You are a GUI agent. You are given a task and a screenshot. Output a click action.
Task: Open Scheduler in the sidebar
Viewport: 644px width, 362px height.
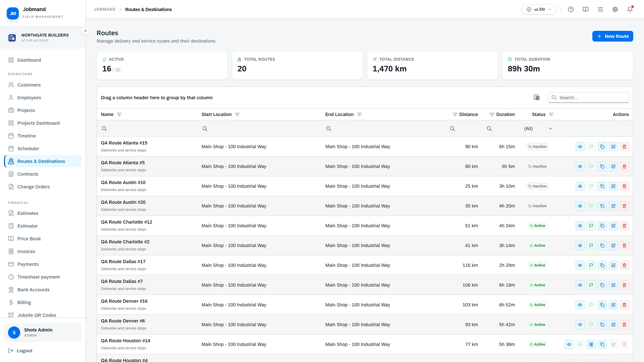coord(43,149)
